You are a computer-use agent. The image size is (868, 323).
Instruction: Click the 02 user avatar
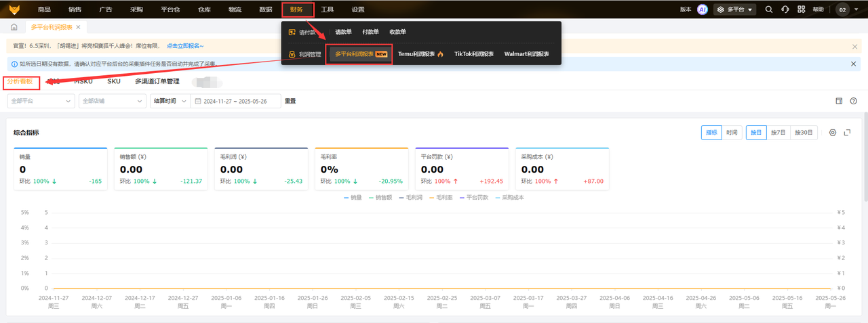click(x=843, y=9)
